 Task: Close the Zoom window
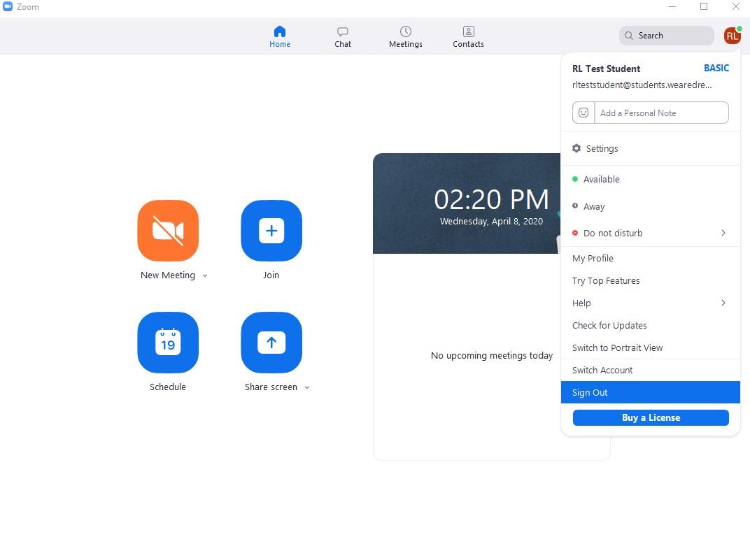(735, 7)
